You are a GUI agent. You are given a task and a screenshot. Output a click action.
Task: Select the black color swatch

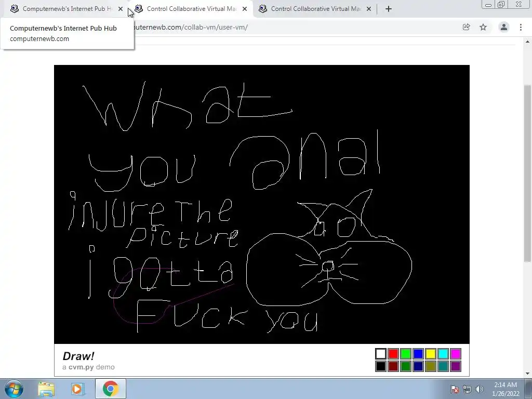(x=381, y=366)
